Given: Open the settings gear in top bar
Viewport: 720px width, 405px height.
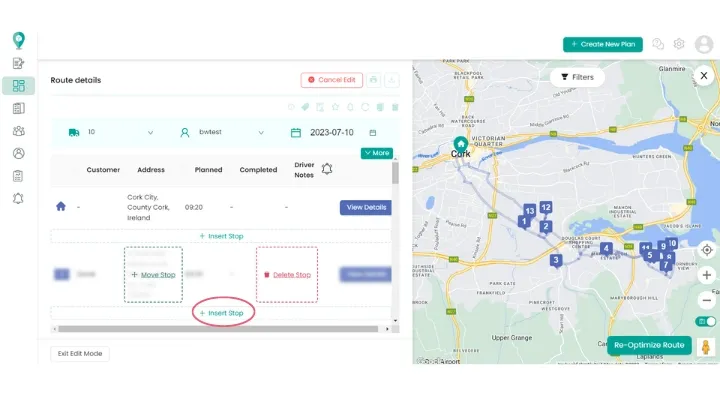Looking at the screenshot, I should (x=679, y=44).
